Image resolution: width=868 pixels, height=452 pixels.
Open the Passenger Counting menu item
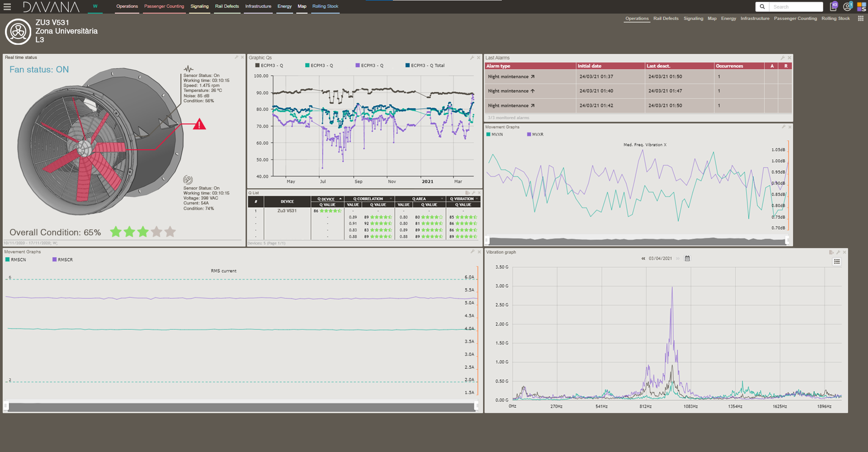(164, 6)
